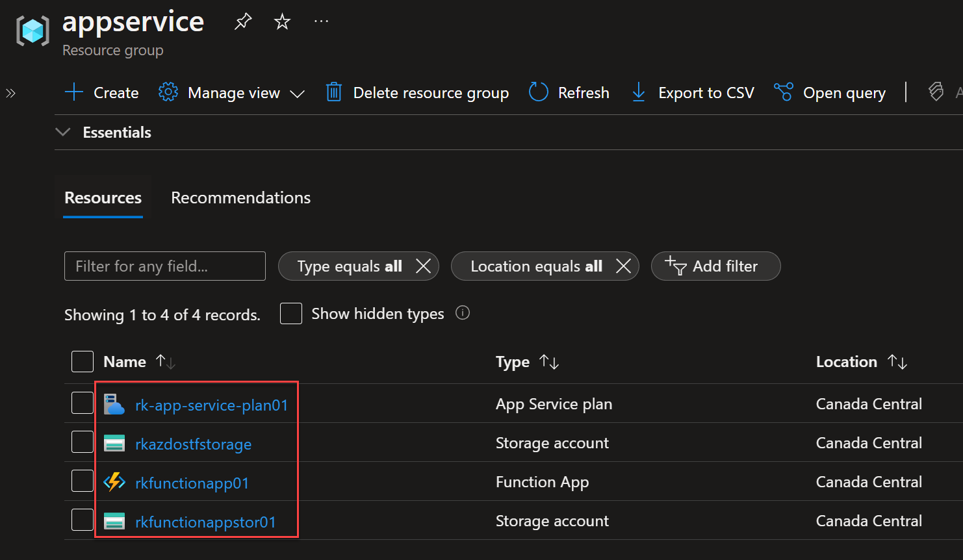Open the more options ellipsis menu
The width and height of the screenshot is (963, 560).
321,21
